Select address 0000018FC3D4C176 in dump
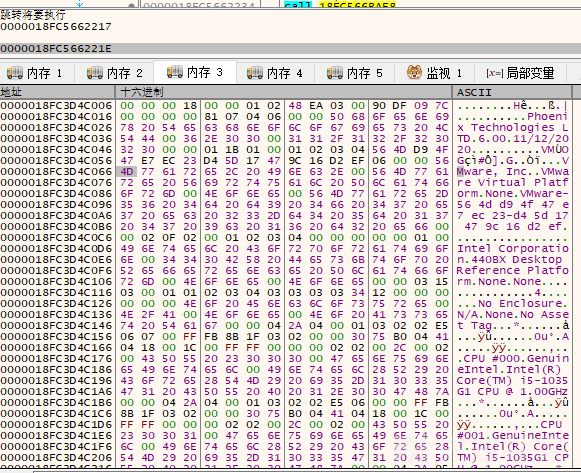The height and width of the screenshot is (473, 581). 56,359
